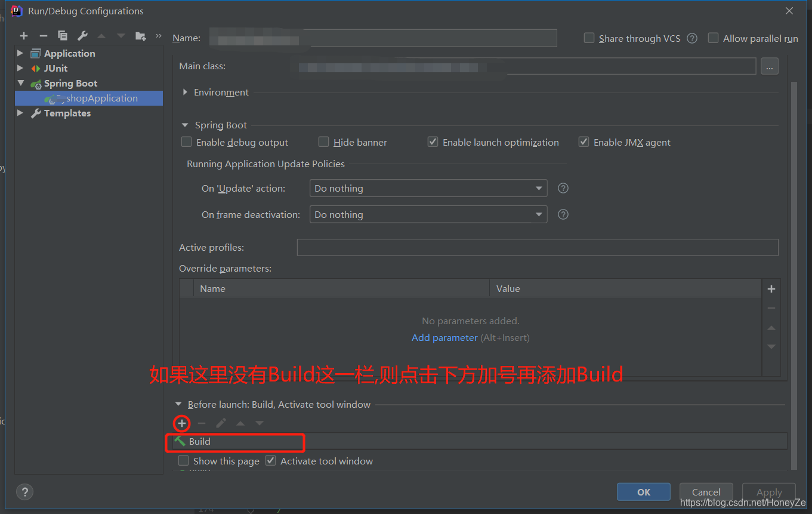
Task: Remove the selected override parameter
Action: tap(771, 308)
